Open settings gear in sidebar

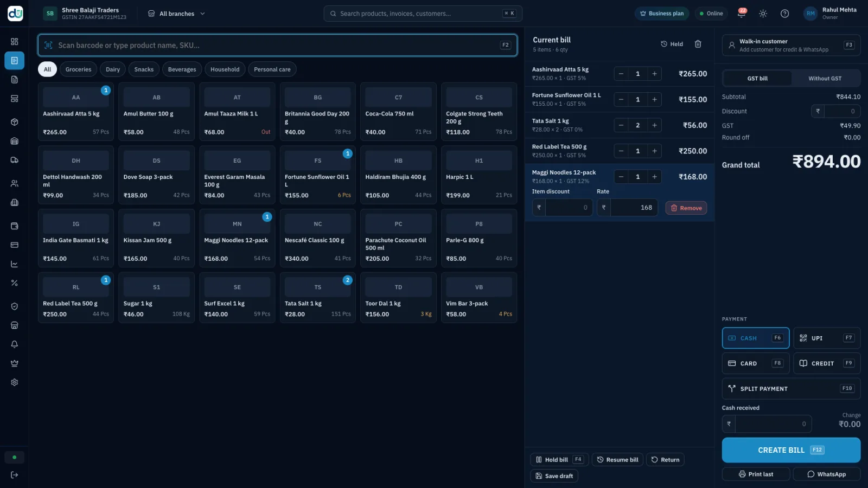tap(15, 382)
